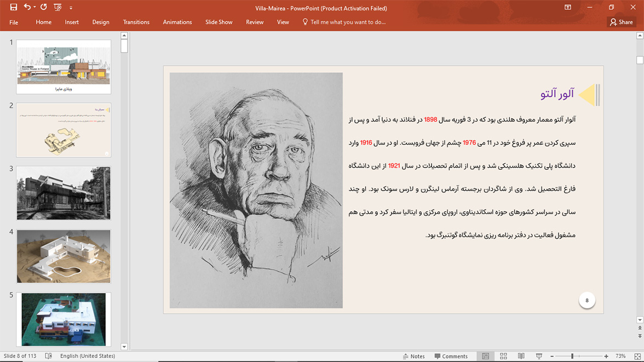Viewport: 644px width, 362px height.
Task: Go to next slide using double-down arrow
Action: tap(640, 336)
